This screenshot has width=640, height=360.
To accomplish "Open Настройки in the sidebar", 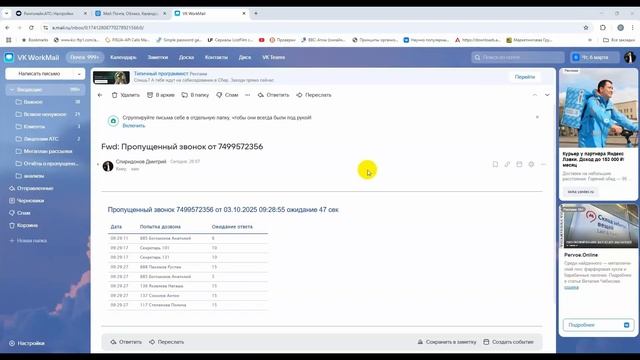I will tap(27, 343).
